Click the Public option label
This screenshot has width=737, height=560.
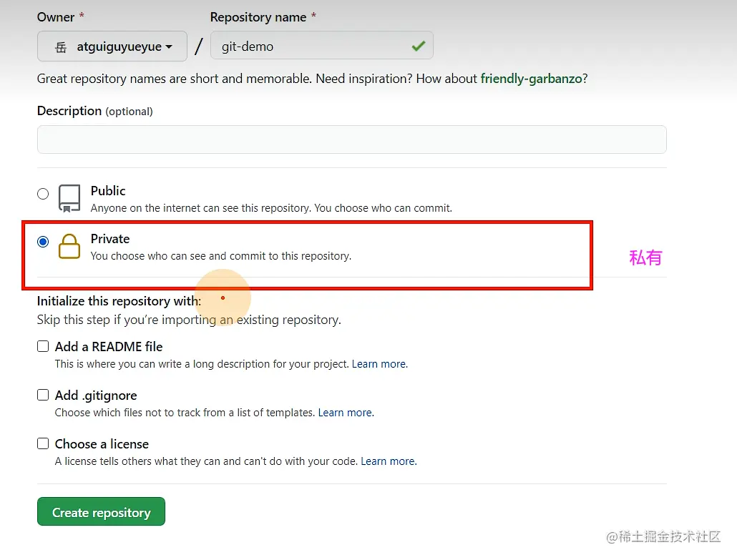point(108,191)
